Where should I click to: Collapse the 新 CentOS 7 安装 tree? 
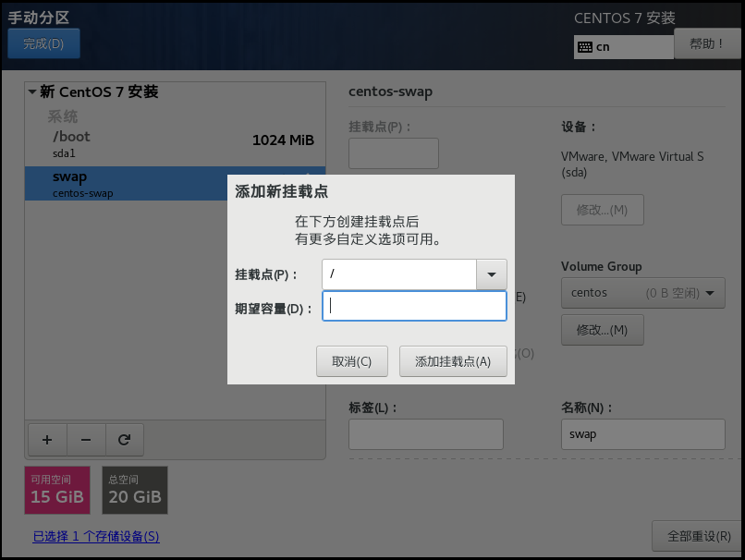[32, 91]
